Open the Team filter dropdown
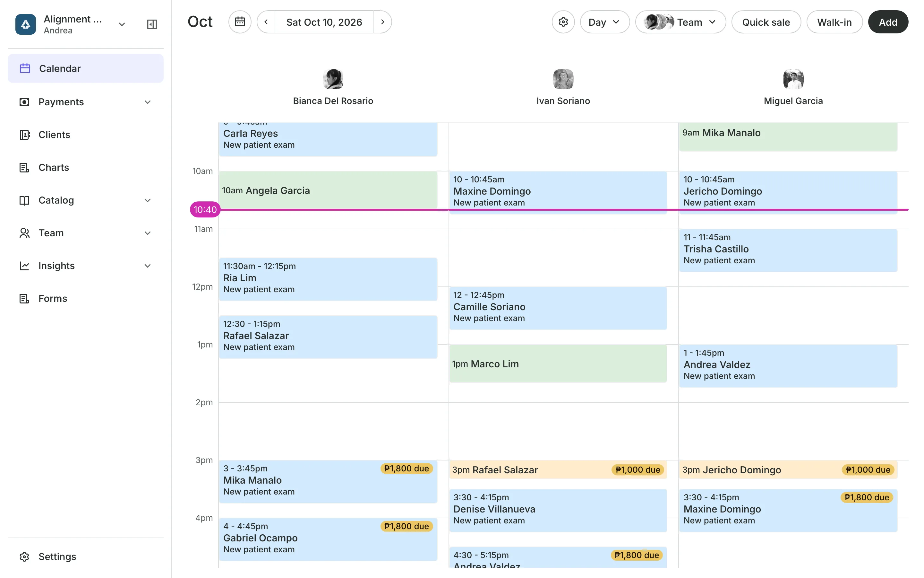Screen dimensions: 924x578 click(x=680, y=22)
